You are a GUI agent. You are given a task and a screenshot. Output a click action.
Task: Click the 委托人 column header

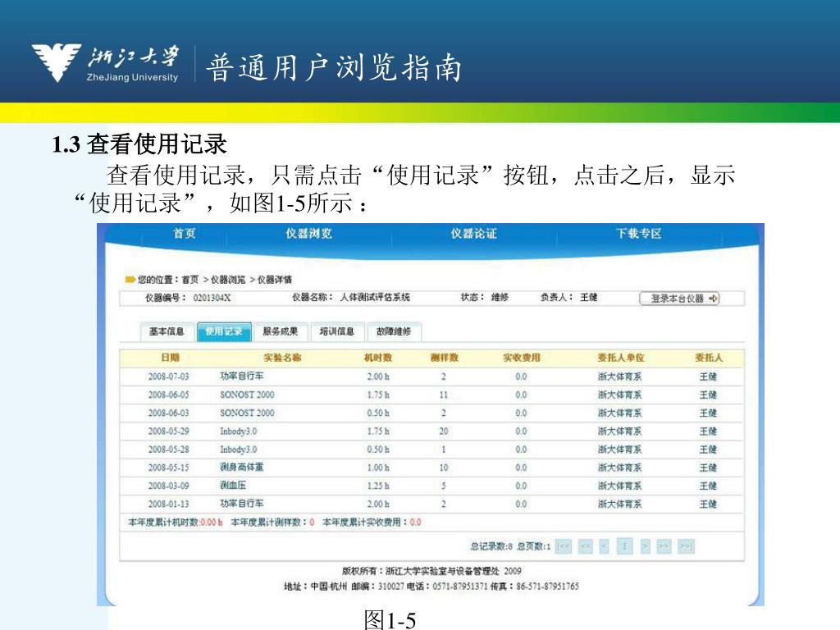pyautogui.click(x=709, y=358)
